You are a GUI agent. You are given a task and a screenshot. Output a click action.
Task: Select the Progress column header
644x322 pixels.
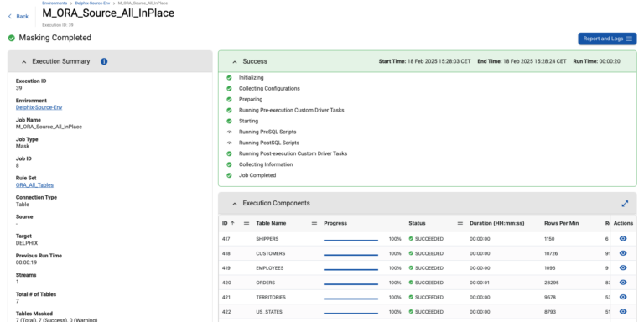[x=335, y=223]
